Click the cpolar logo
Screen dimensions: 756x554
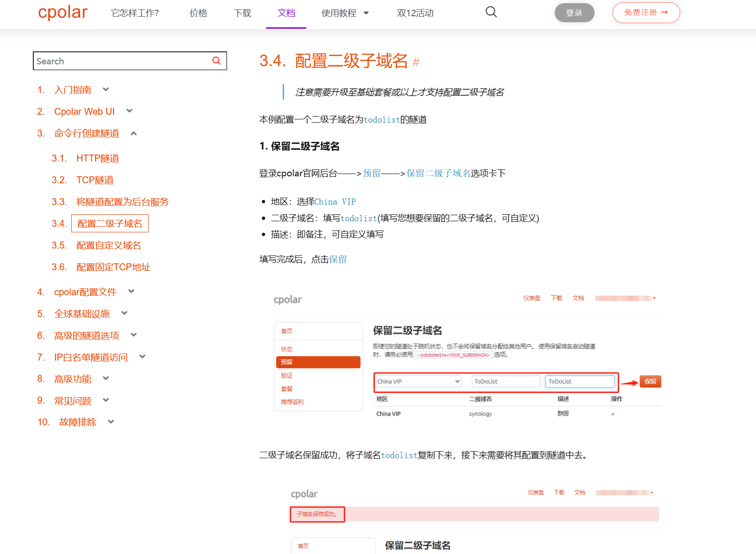[62, 12]
